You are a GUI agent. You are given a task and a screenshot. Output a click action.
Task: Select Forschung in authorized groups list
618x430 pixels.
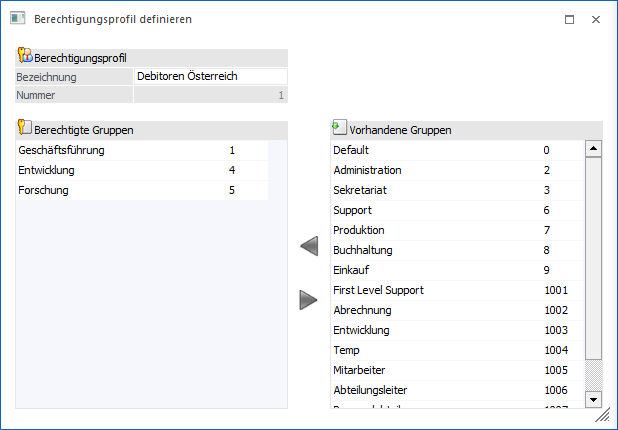click(x=44, y=191)
